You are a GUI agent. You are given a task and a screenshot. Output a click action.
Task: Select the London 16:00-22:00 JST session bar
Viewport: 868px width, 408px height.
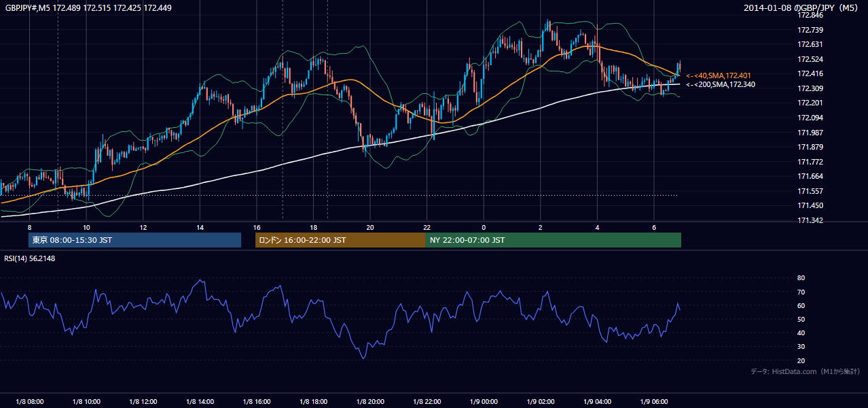(340, 240)
